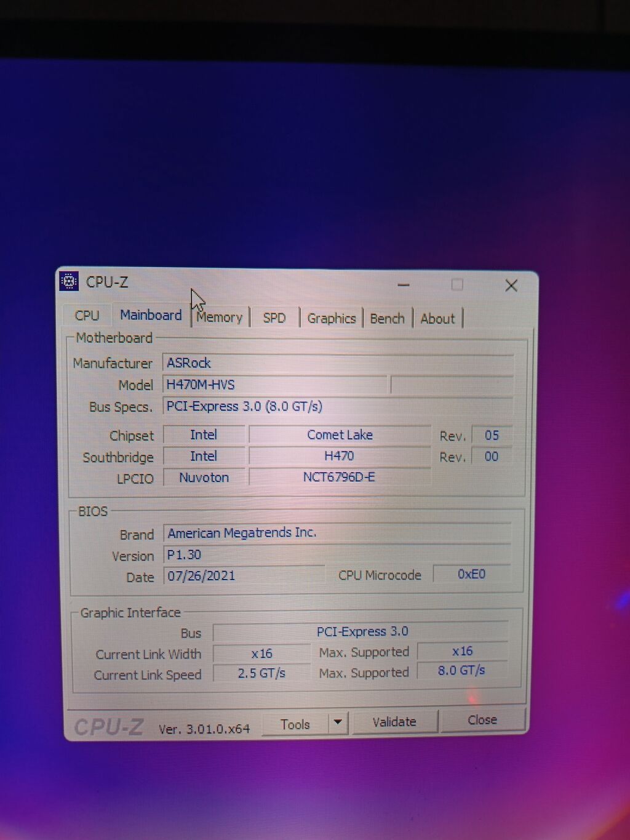Click the ASRock manufacturer field
Viewport: 630px width, 840px height.
(338, 362)
